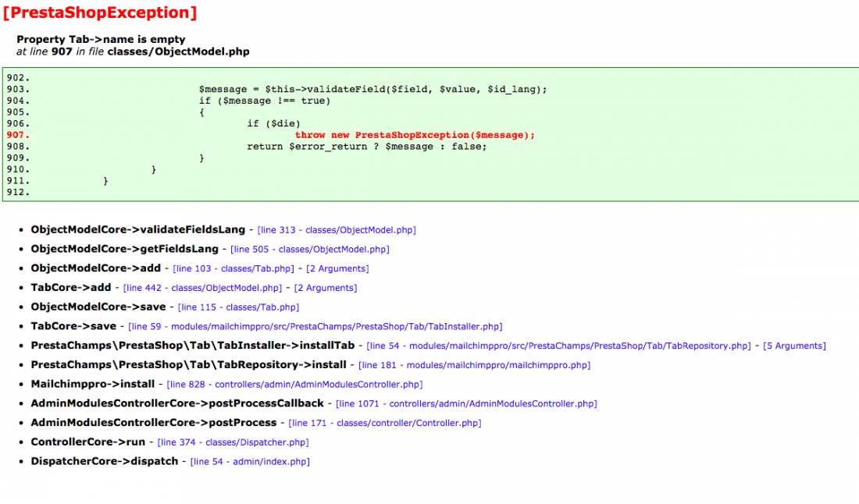The width and height of the screenshot is (859, 504).
Task: Expand 2 Arguments for ObjectModelCore->add
Action: coord(337,268)
